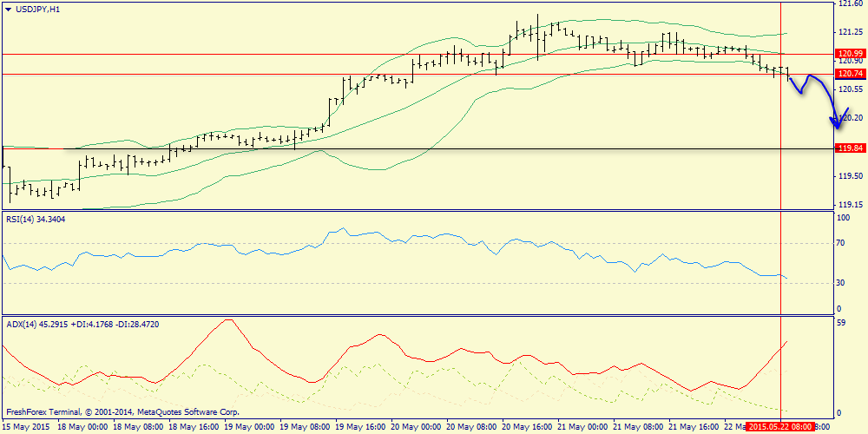Image resolution: width=868 pixels, height=434 pixels.
Task: Select the 120.74 red price label
Action: tap(851, 74)
